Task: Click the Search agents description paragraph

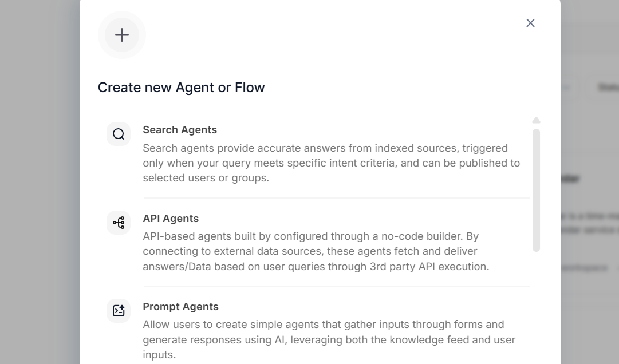Action: pyautogui.click(x=331, y=163)
